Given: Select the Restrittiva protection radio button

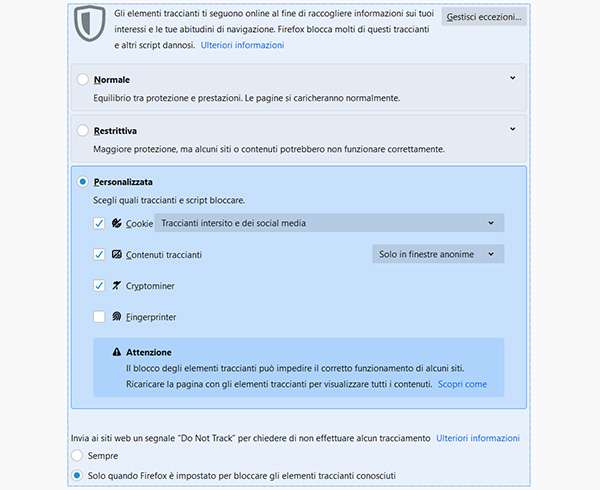Looking at the screenshot, I should pyautogui.click(x=82, y=131).
